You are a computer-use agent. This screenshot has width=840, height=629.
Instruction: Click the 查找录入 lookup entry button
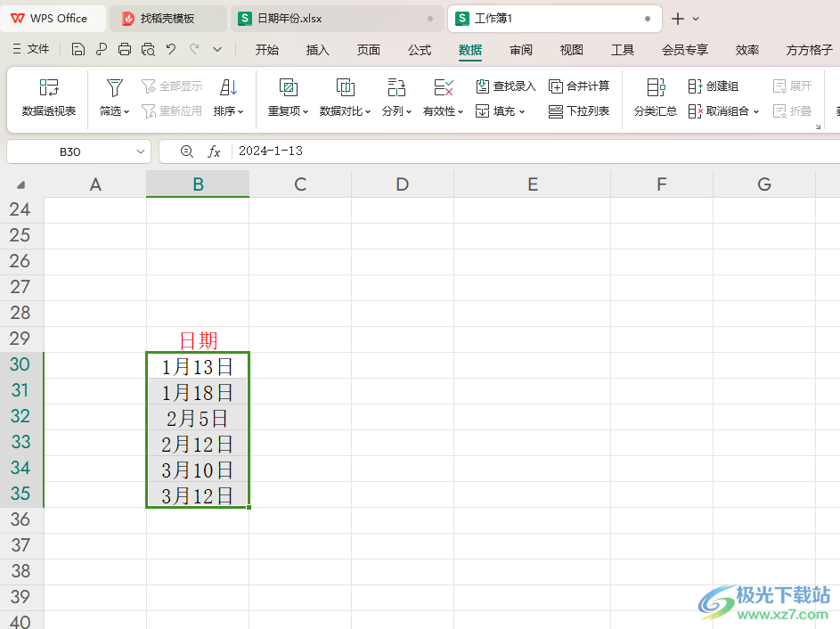pyautogui.click(x=506, y=86)
